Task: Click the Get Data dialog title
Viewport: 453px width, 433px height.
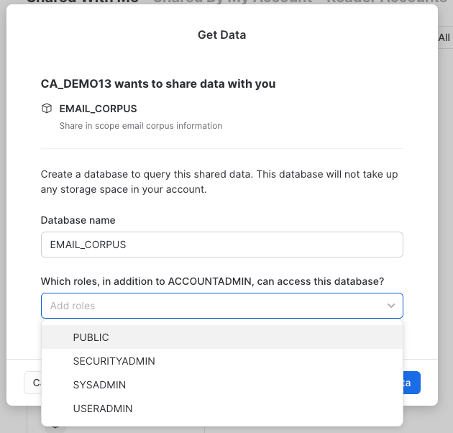Action: (x=222, y=35)
